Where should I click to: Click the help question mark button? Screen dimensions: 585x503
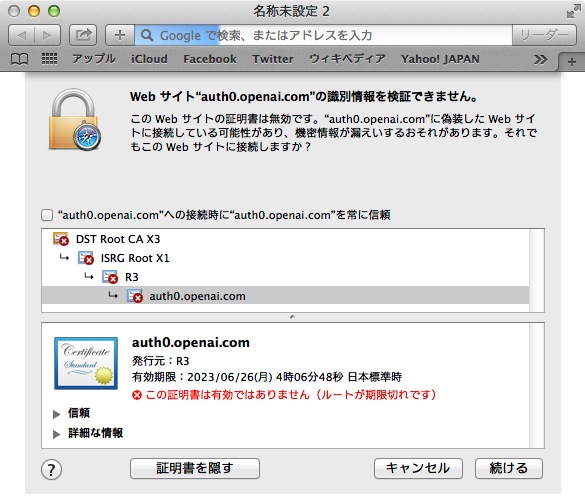[x=51, y=469]
